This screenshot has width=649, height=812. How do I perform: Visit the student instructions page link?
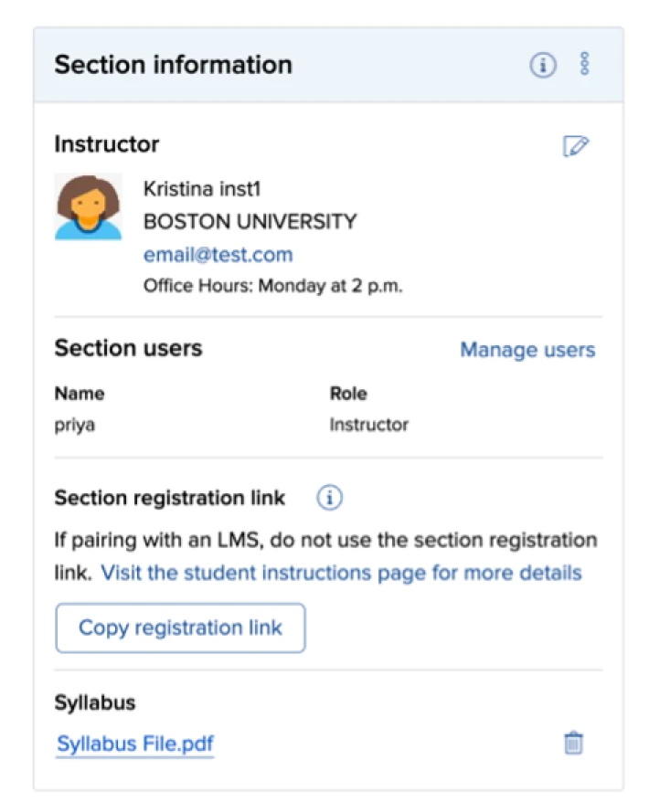pyautogui.click(x=341, y=573)
